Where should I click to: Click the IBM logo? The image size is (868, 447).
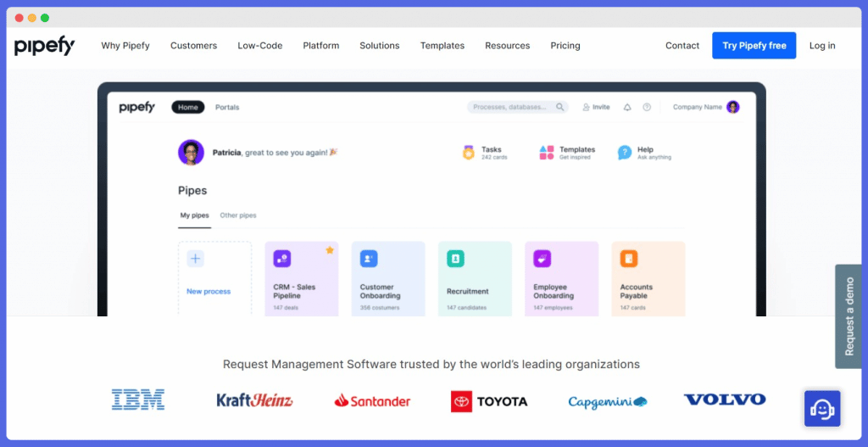pyautogui.click(x=138, y=400)
